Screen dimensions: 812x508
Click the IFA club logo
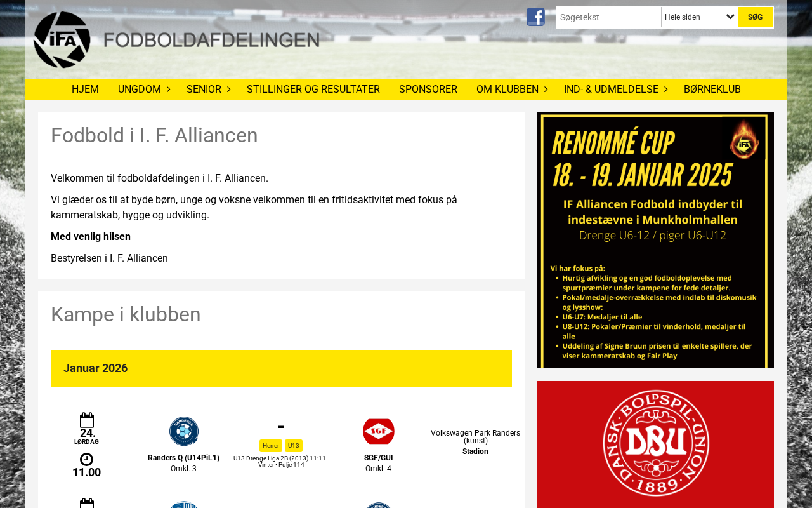click(x=62, y=39)
